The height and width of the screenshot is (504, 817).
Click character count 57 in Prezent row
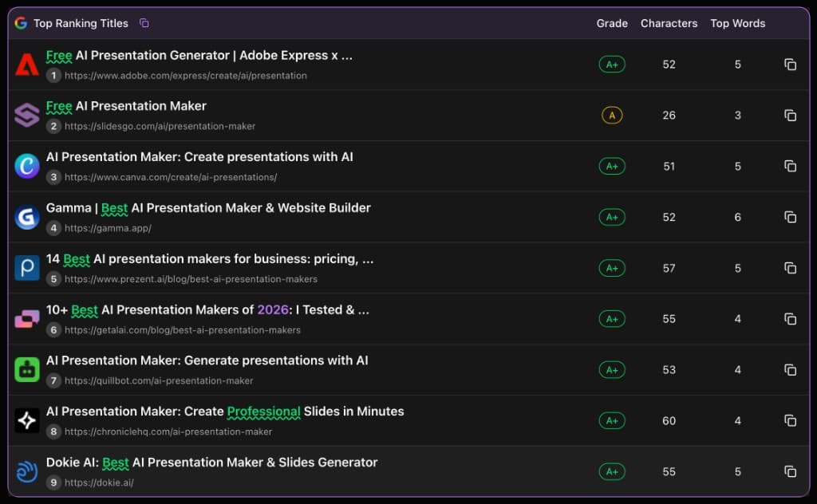pyautogui.click(x=669, y=268)
